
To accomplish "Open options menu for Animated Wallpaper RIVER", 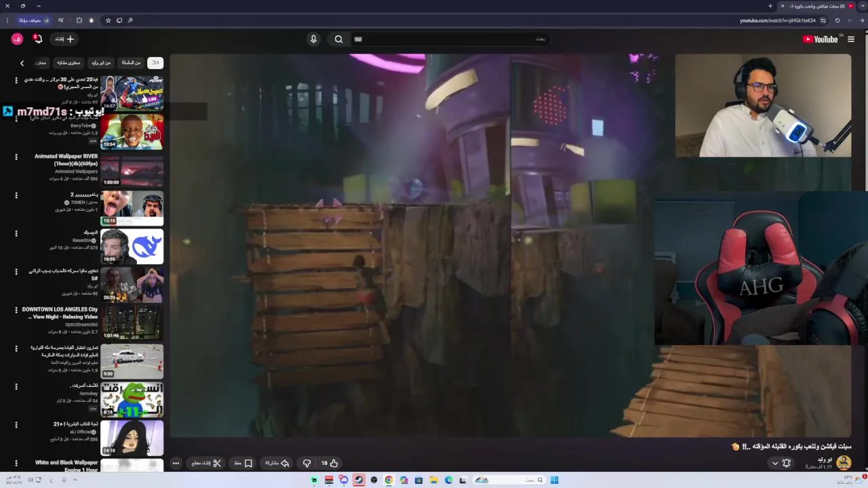I will [16, 157].
